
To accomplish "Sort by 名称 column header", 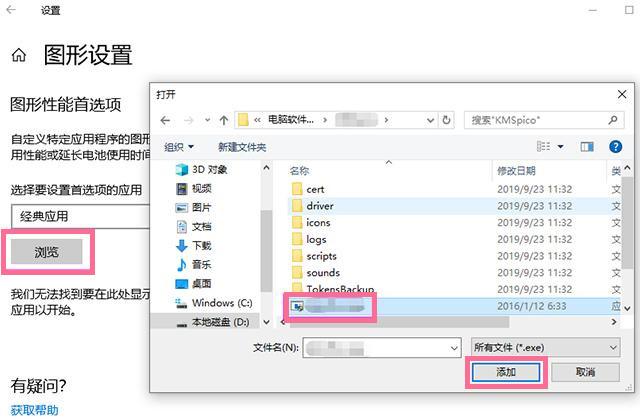I will point(299,171).
